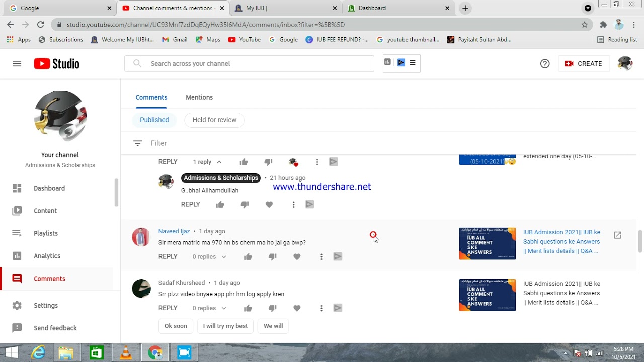Like Sadaf Khursheed's comment
Image resolution: width=644 pixels, height=362 pixels.
pyautogui.click(x=248, y=308)
